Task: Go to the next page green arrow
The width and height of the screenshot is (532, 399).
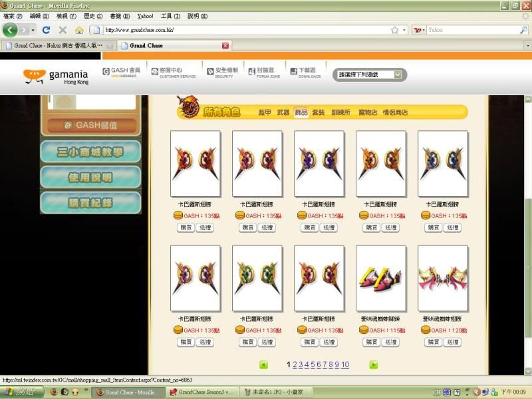Action: (373, 364)
